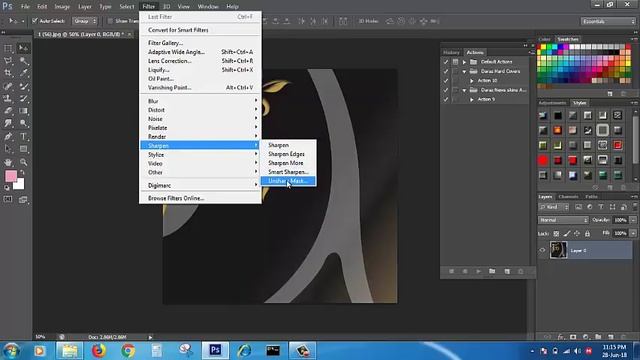Select the Horizontal Type tool
Viewport: 640px width, 360px height.
(x=23, y=136)
